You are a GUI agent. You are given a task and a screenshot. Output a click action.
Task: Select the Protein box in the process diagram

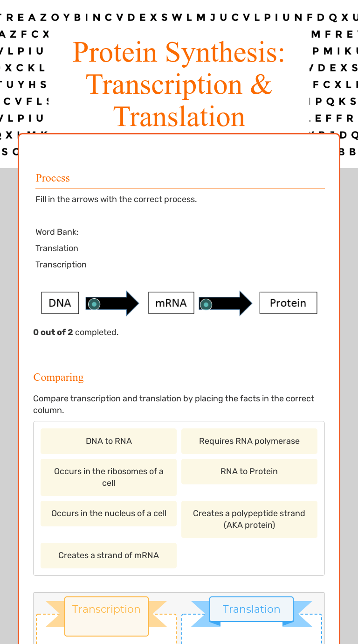(288, 302)
